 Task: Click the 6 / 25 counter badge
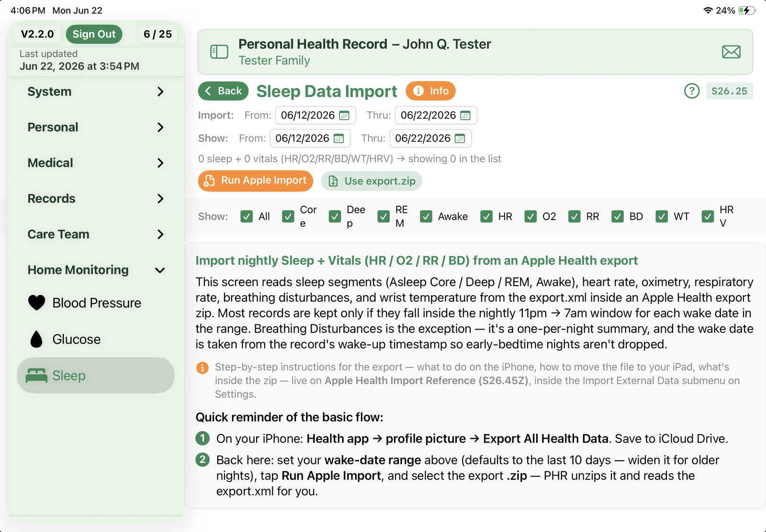coord(158,34)
